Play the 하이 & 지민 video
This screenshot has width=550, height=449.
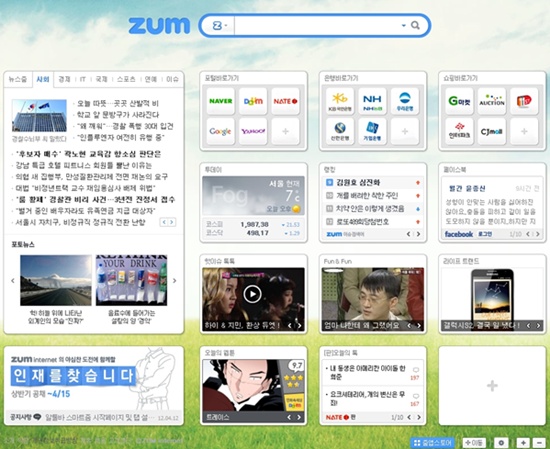[252, 294]
